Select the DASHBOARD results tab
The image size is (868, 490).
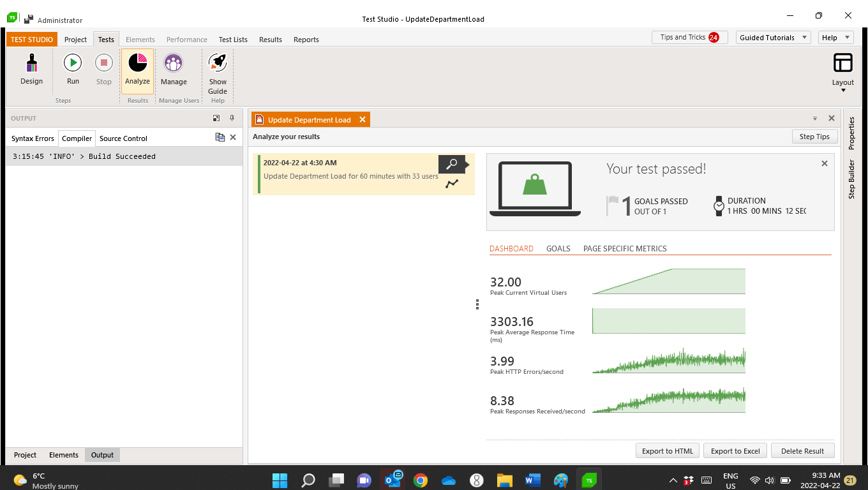coord(511,249)
